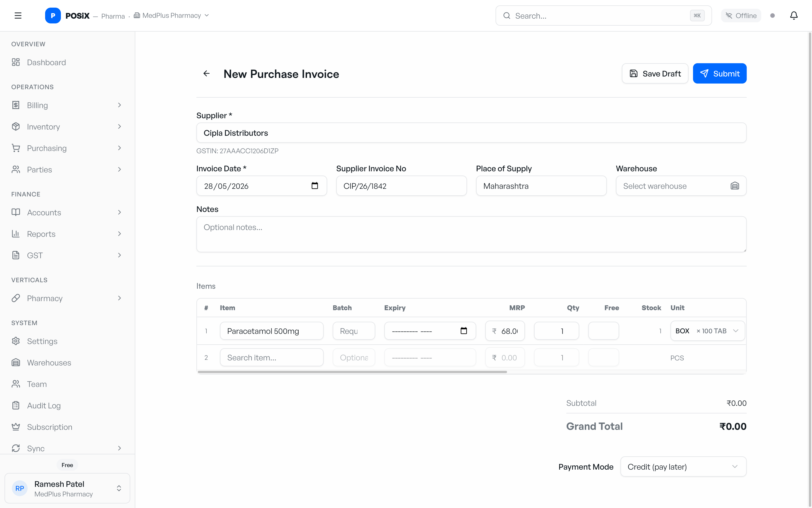Click the Billing receipt icon
This screenshot has height=508, width=812.
[x=16, y=105]
